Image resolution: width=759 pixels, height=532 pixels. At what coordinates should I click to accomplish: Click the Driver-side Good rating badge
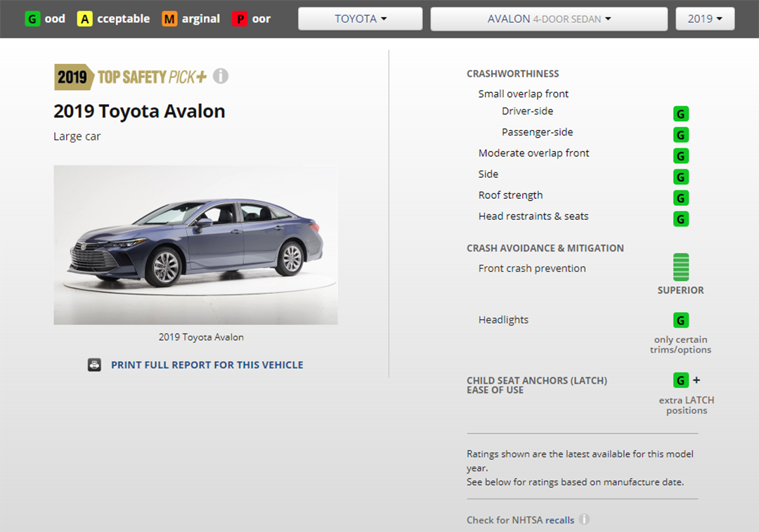[680, 114]
